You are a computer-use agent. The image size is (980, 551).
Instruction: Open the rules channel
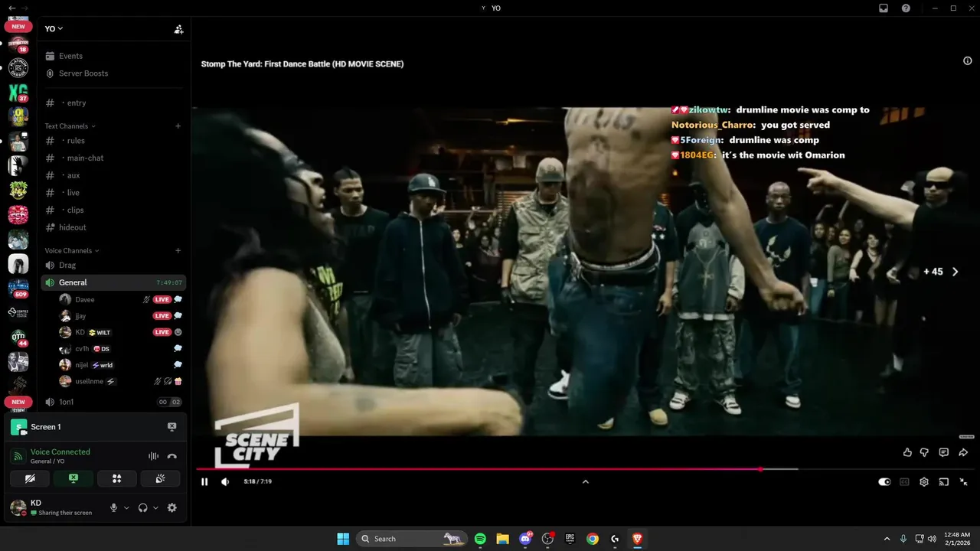click(113, 141)
